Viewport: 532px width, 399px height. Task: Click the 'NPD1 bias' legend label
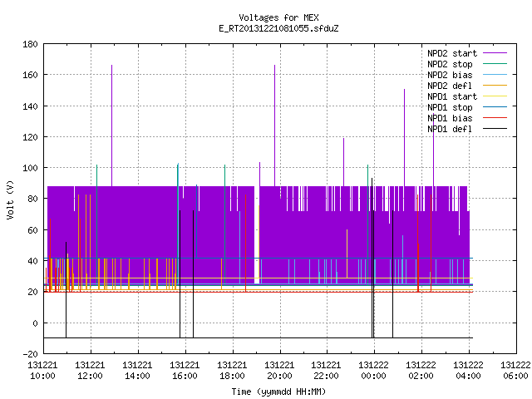(x=450, y=118)
